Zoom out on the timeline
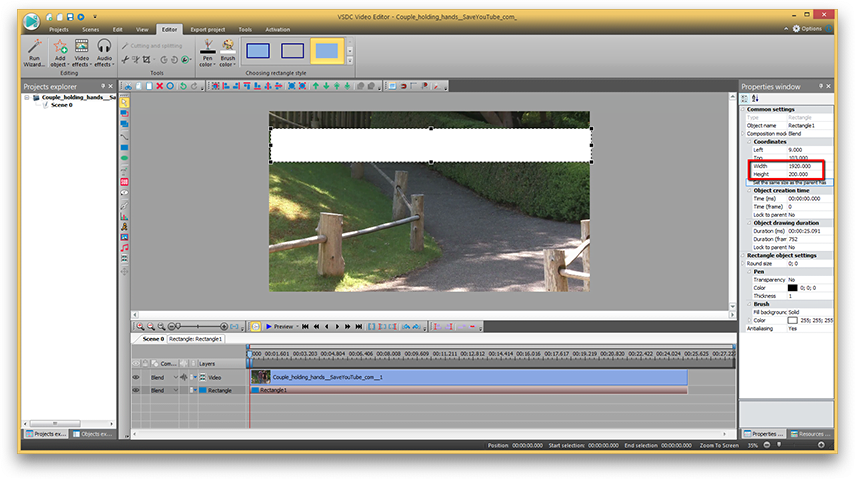 (150, 327)
